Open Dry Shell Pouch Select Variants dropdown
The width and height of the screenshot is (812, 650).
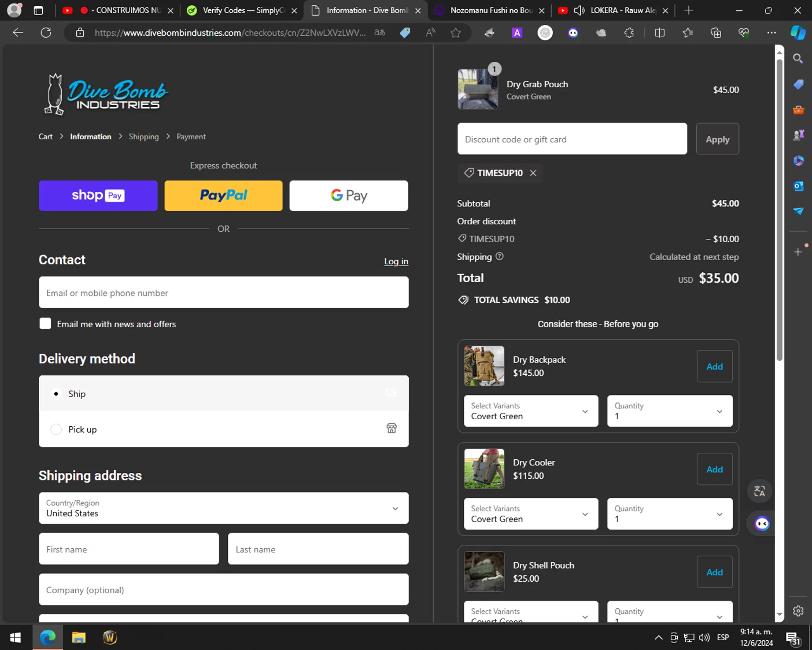[x=531, y=612]
